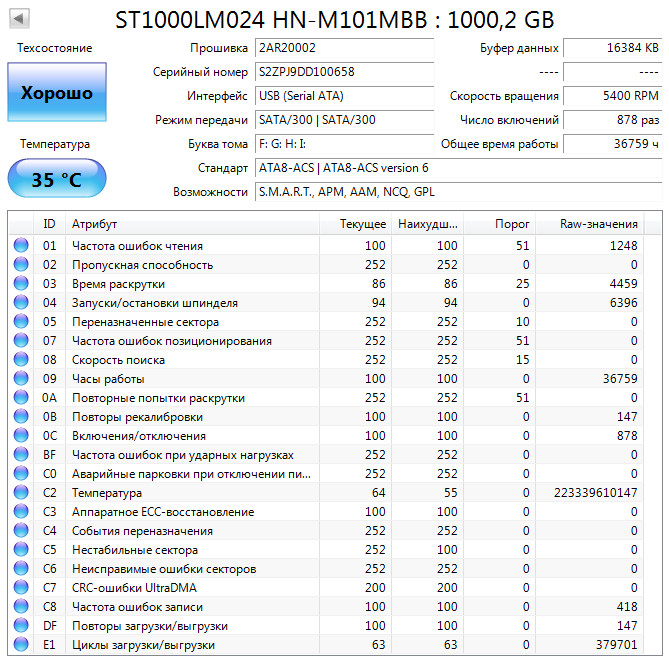669x661 pixels.
Task: Click raw value 379701
Action: (617, 644)
